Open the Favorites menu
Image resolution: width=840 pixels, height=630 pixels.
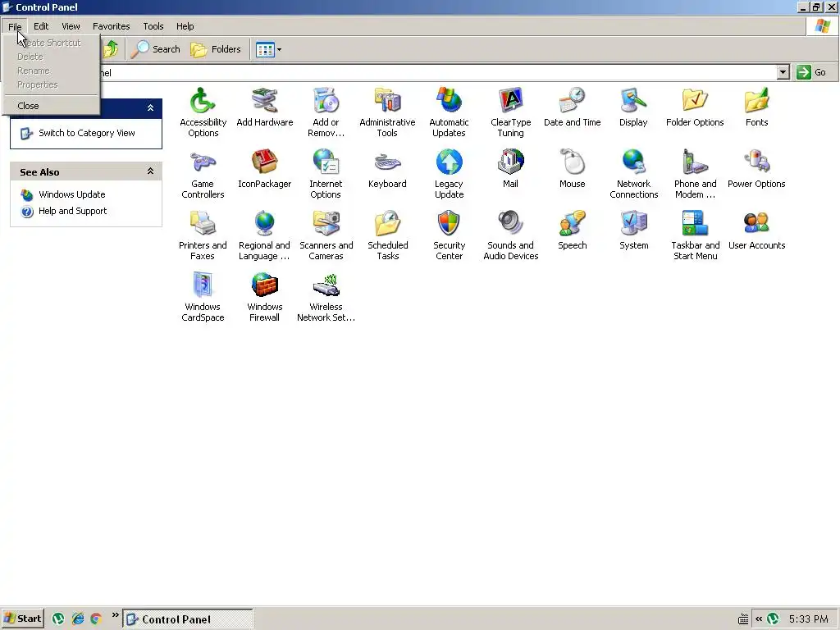(x=111, y=26)
